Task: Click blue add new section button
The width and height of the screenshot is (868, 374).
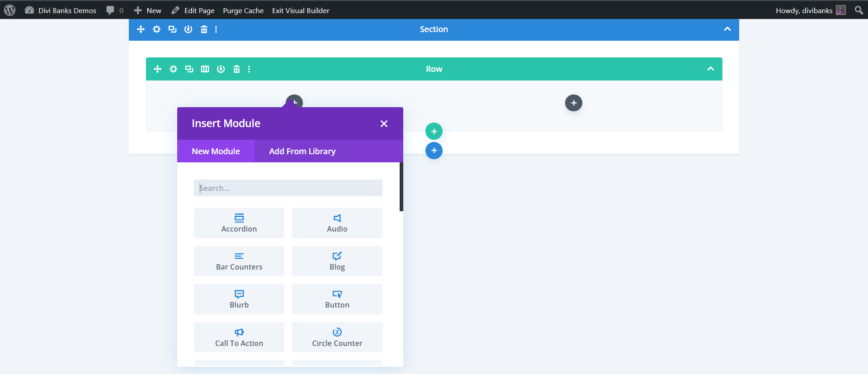Action: click(434, 151)
